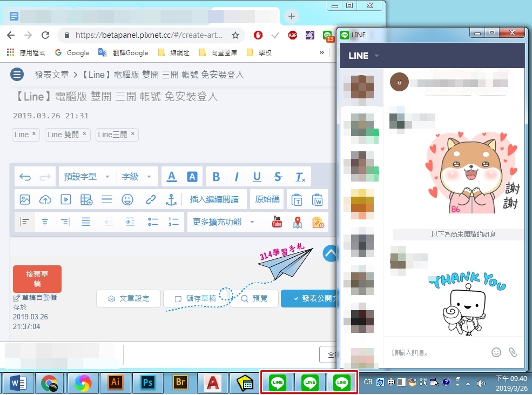Remove the Line三開 tag
Screen dimensions: 532x395
[x=133, y=133]
